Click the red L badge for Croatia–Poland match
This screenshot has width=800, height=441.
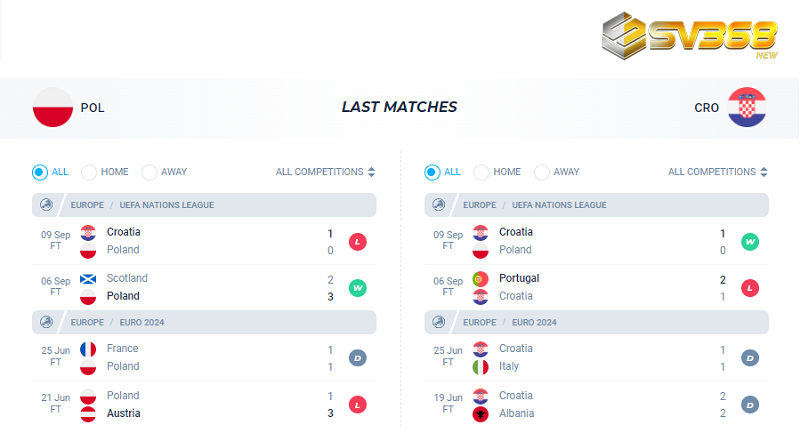pyautogui.click(x=358, y=241)
